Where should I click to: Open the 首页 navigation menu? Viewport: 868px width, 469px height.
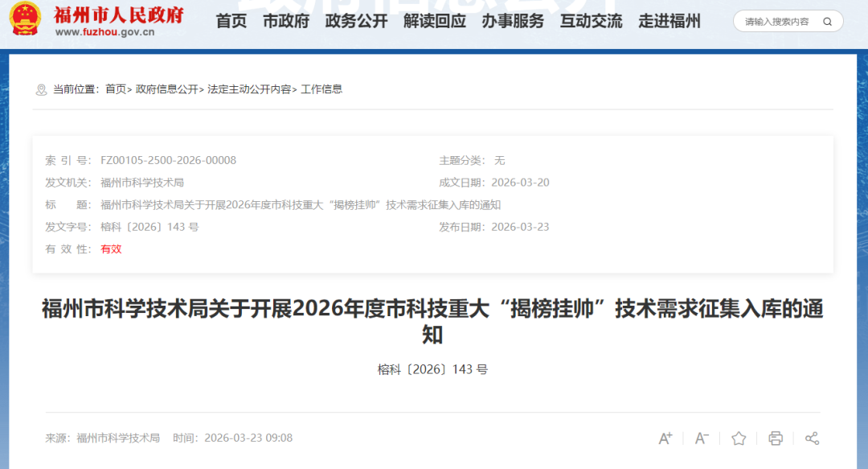point(231,22)
